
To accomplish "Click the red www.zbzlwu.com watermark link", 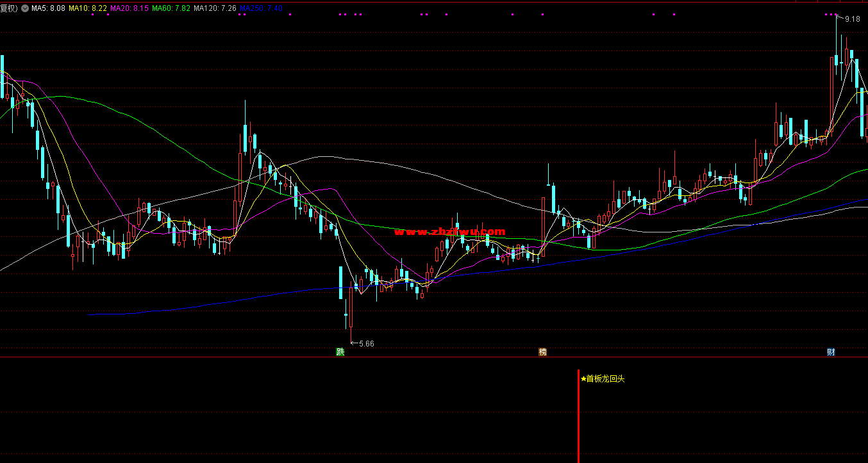I will (x=449, y=232).
